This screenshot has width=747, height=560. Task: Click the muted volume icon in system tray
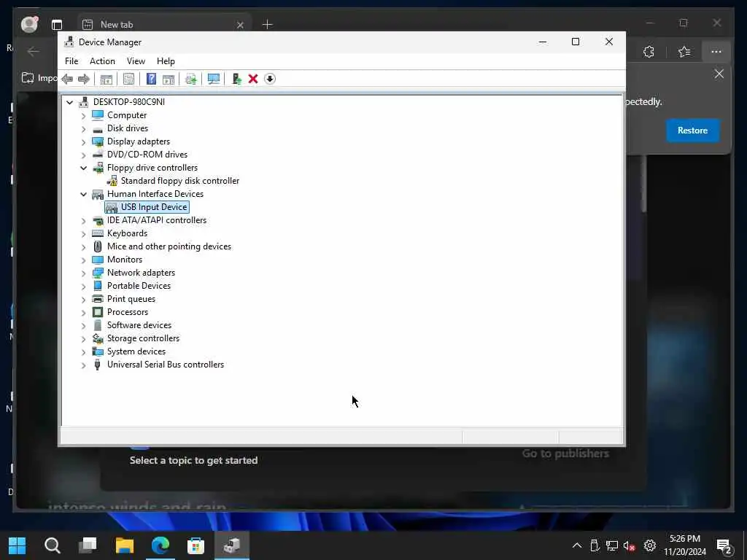coord(630,545)
